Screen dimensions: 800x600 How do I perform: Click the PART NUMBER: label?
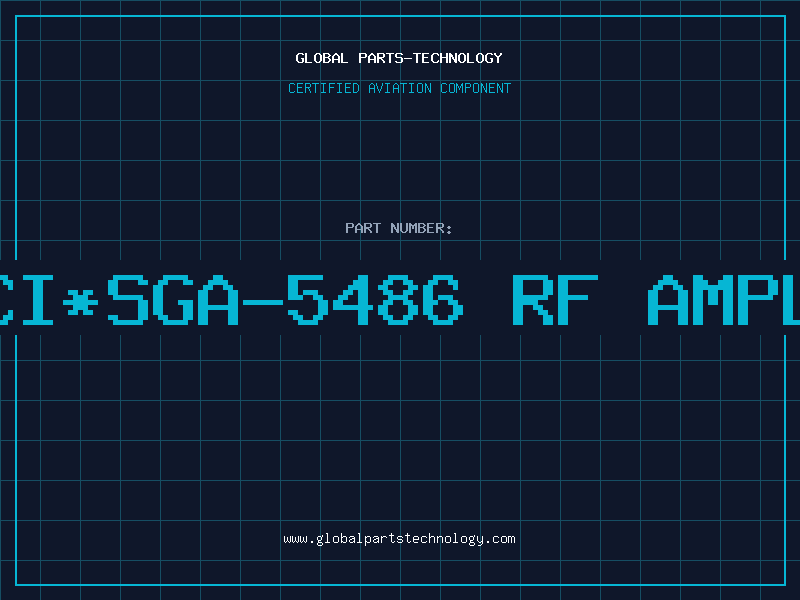tap(398, 228)
